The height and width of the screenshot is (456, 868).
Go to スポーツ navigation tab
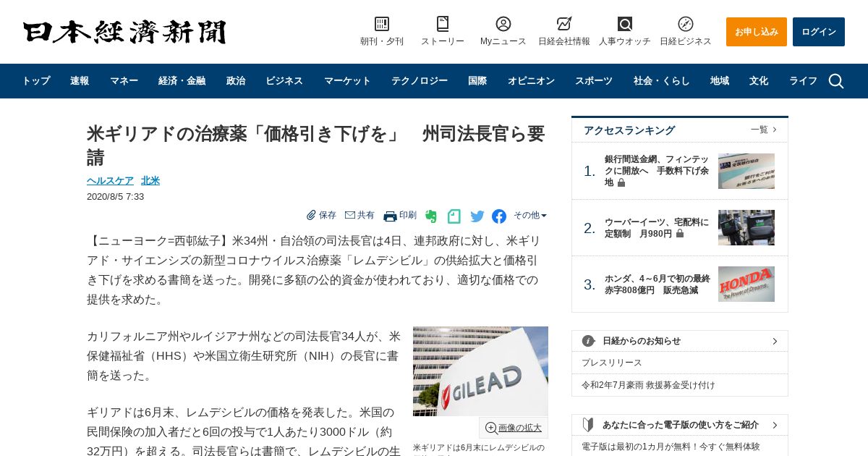[594, 81]
